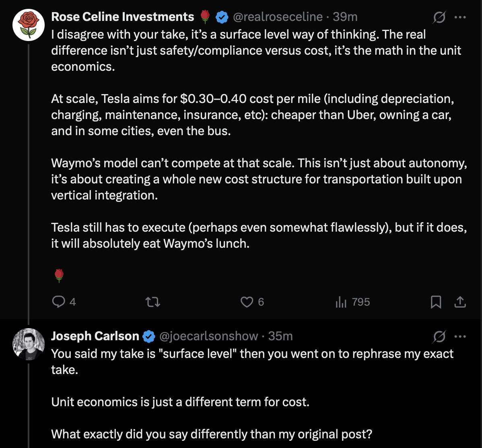Viewport: 482px width, 448px height.
Task: Open more options on Rose Celine's post
Action: (460, 17)
